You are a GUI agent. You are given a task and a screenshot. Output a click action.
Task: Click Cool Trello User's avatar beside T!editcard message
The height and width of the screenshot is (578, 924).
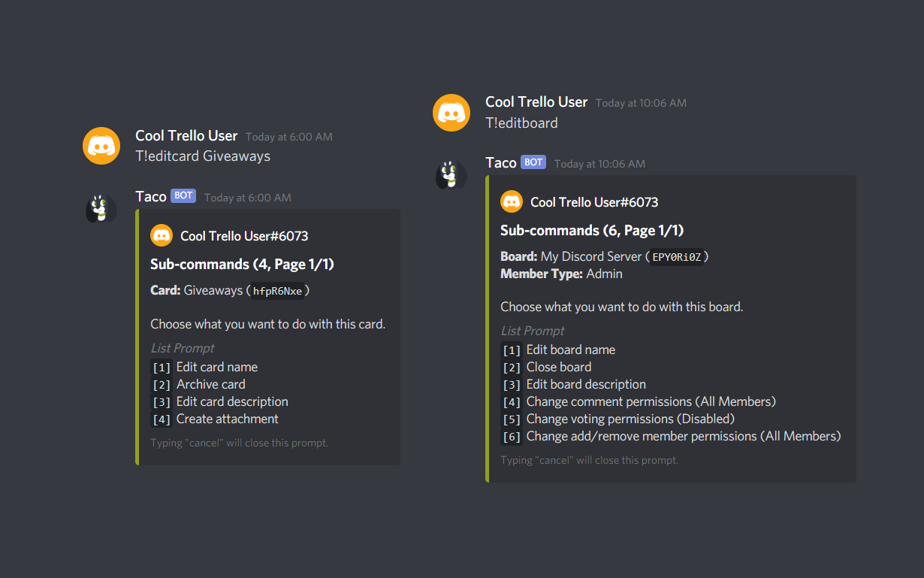[101, 146]
